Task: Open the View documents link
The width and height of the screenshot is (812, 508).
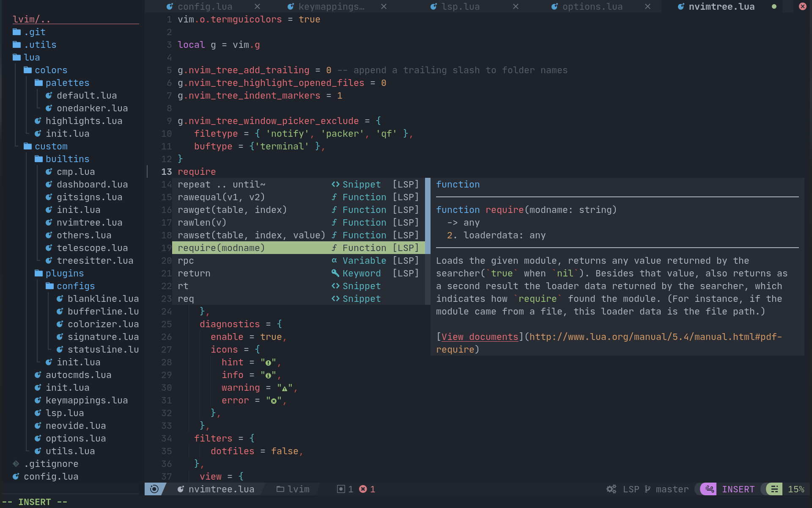Action: pos(480,337)
